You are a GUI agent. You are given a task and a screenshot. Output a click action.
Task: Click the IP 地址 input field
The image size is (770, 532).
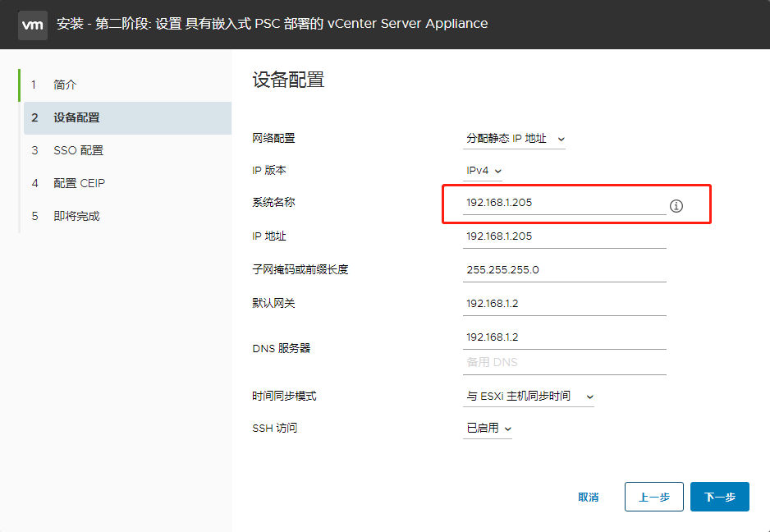pyautogui.click(x=564, y=236)
